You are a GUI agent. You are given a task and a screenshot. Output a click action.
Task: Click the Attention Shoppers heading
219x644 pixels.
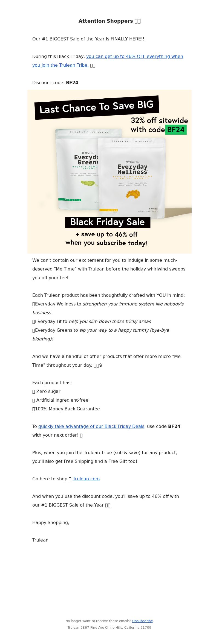click(109, 21)
